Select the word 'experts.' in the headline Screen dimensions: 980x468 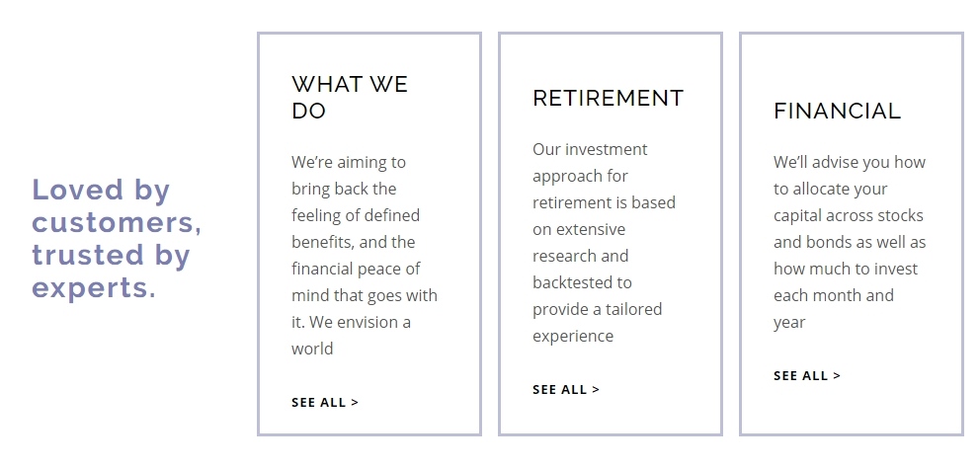point(94,288)
